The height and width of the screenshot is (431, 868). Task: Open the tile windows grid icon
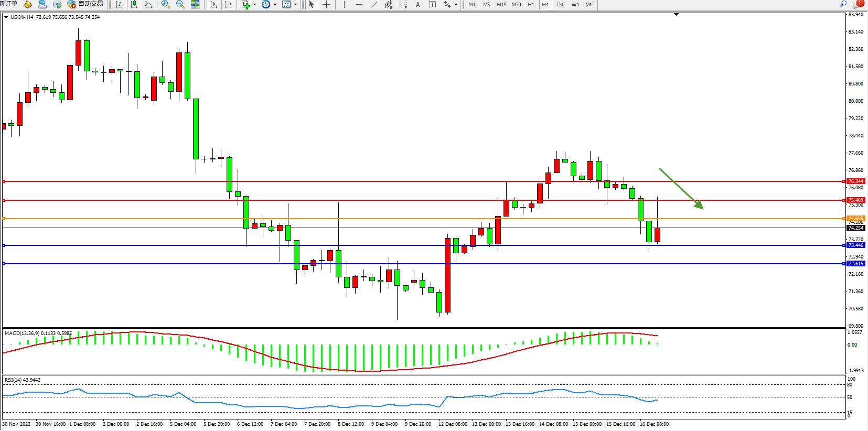point(195,5)
